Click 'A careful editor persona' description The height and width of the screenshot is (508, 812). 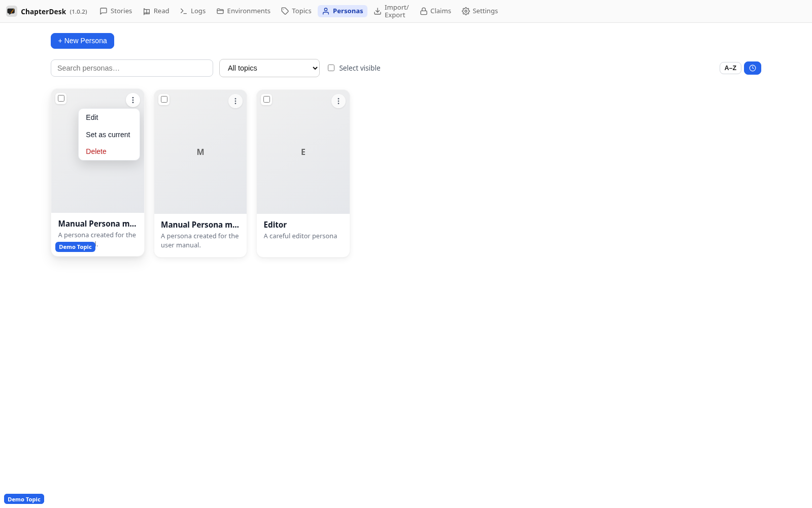point(300,236)
